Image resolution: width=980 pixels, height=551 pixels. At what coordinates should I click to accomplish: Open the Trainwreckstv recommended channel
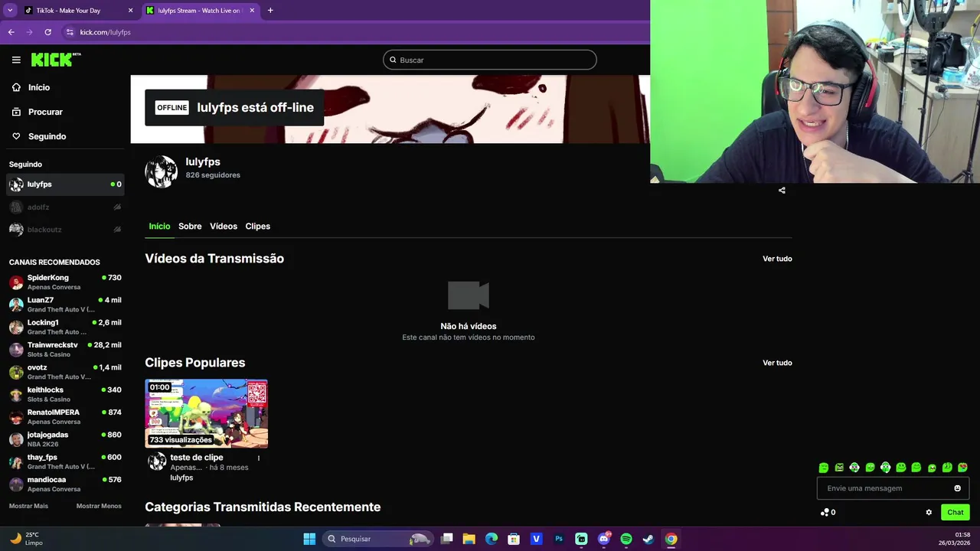[65, 349]
